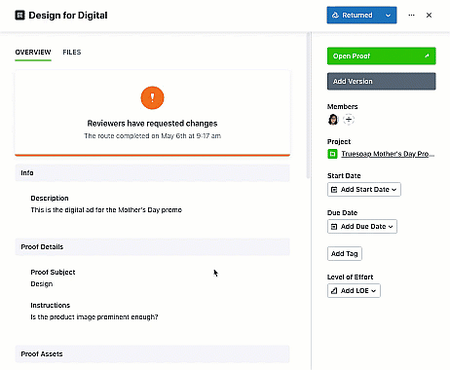Click the proof icon beside Design for Digital

tap(20, 15)
